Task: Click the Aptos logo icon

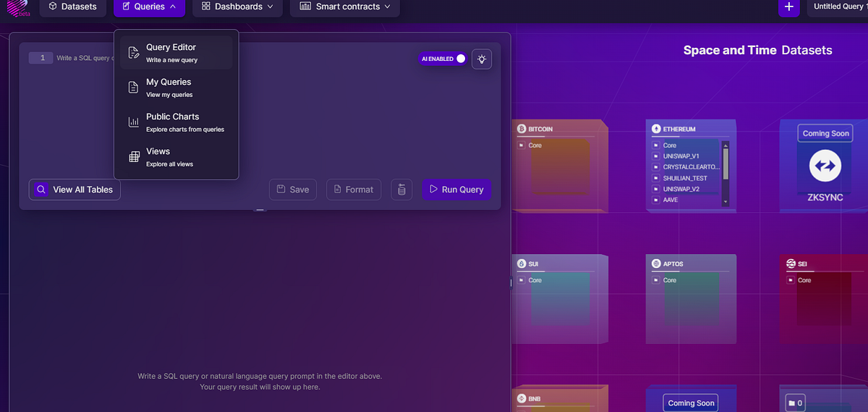Action: [x=657, y=264]
